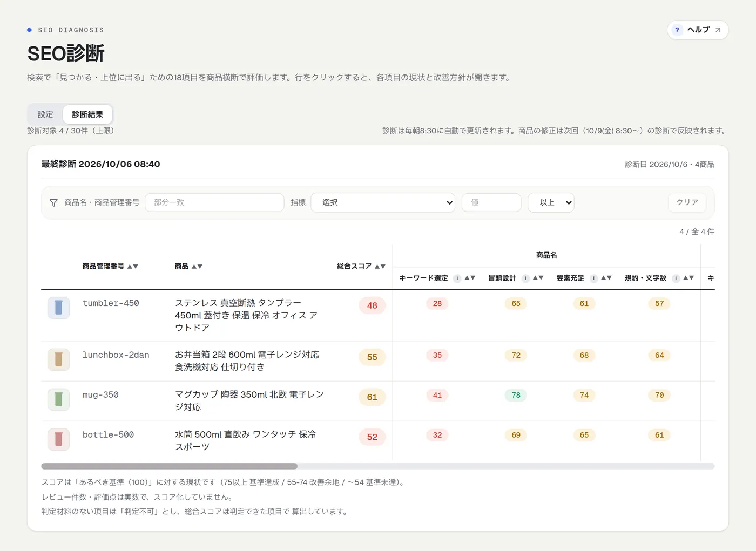
Task: Focus the 値 threshold input field
Action: pos(491,202)
